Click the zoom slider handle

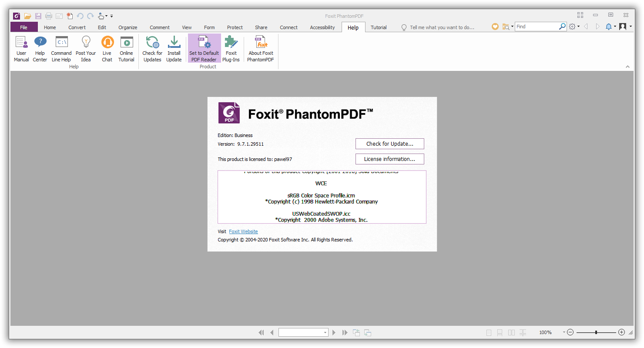tap(596, 332)
